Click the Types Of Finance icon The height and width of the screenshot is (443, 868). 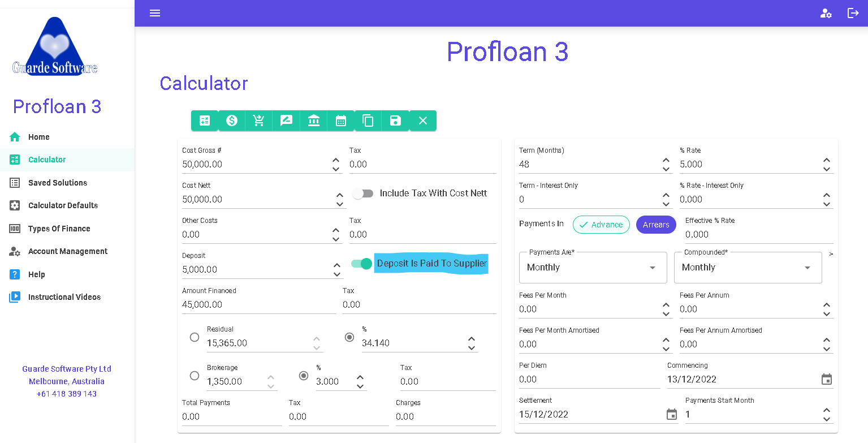click(15, 229)
